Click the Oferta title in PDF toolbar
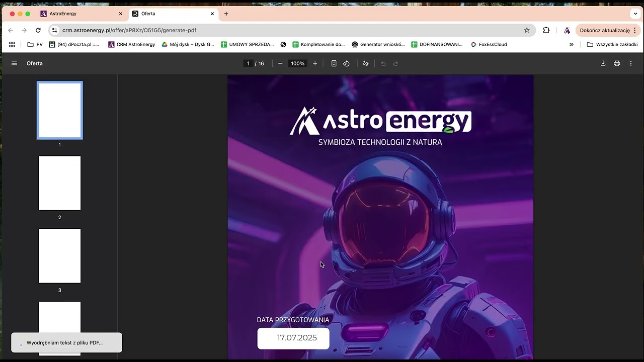This screenshot has width=644, height=362. tap(35, 63)
